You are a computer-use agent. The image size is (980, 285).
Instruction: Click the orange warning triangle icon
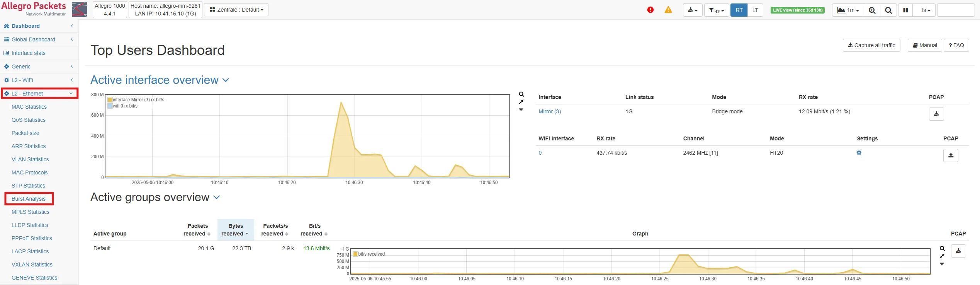pyautogui.click(x=668, y=10)
